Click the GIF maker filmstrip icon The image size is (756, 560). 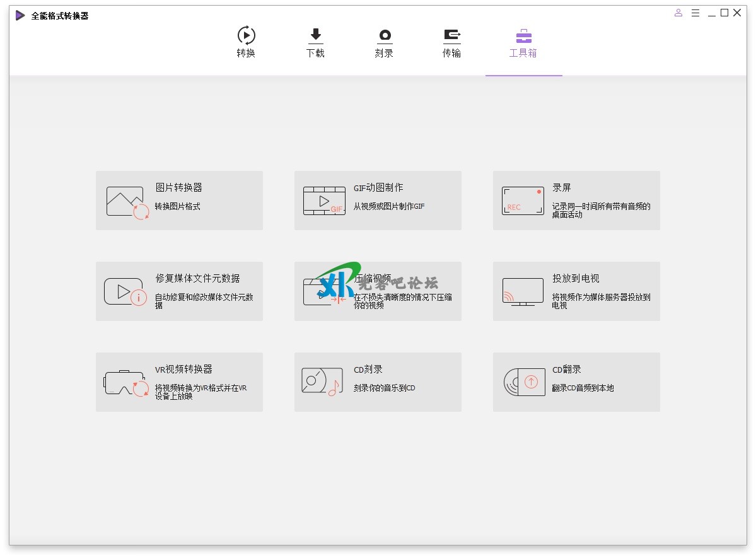(324, 201)
